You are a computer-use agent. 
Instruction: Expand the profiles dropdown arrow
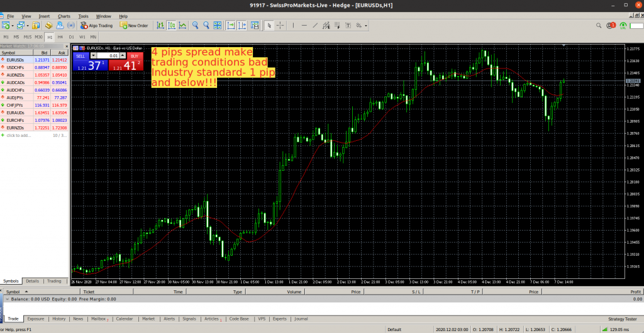point(27,26)
